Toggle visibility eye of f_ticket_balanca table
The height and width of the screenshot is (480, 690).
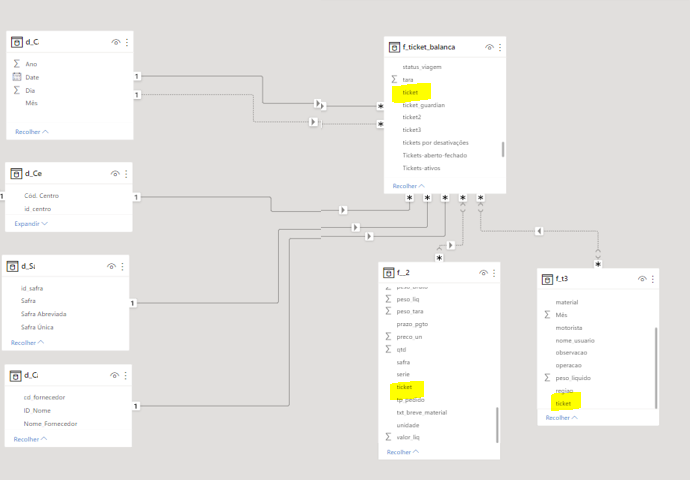click(x=489, y=47)
